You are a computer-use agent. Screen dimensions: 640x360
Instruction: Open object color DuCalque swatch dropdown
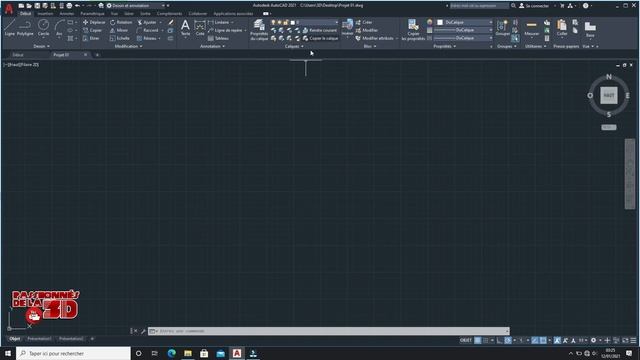(x=464, y=22)
